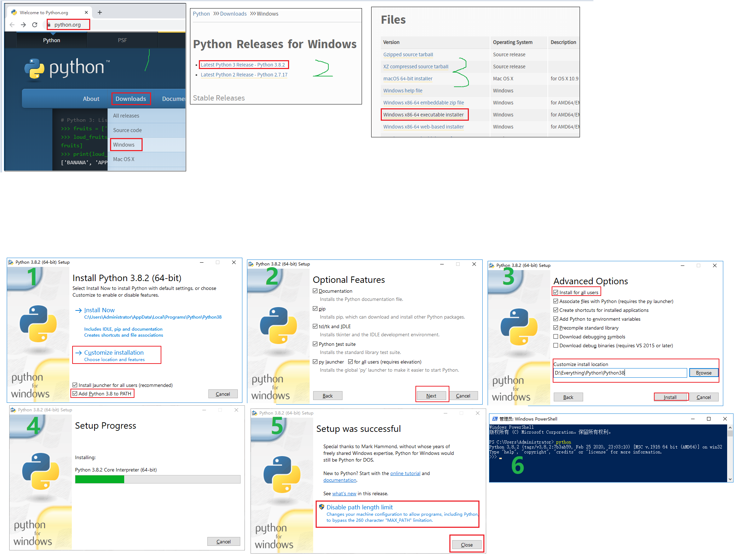Click the python.org address bar

pos(68,25)
